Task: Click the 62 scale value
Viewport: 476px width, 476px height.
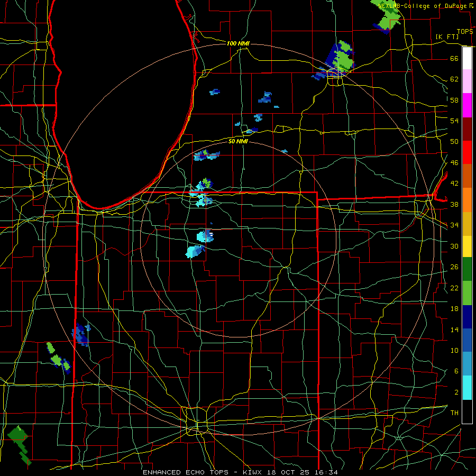Action: pyautogui.click(x=454, y=79)
